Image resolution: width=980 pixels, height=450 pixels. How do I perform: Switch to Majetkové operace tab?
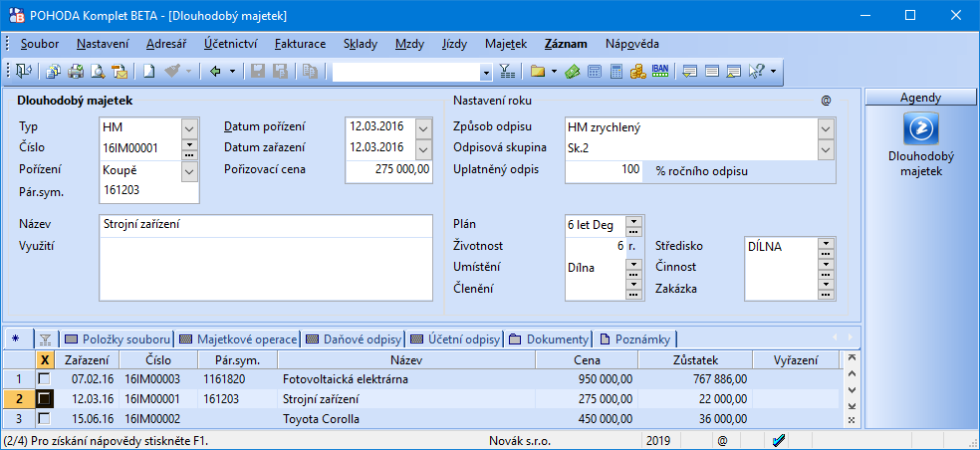[x=238, y=339]
